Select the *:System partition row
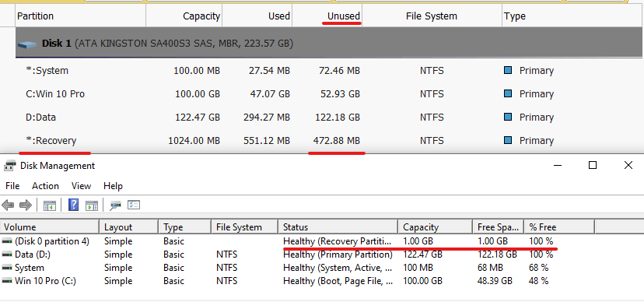The image size is (644, 302). pyautogui.click(x=330, y=71)
